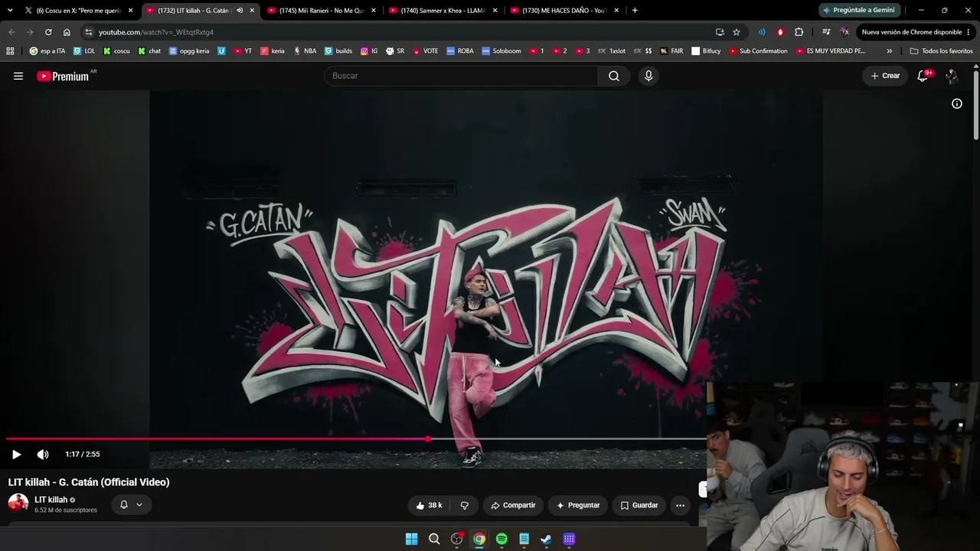
Task: Open the 'opgg keria' bookmark
Action: click(189, 51)
